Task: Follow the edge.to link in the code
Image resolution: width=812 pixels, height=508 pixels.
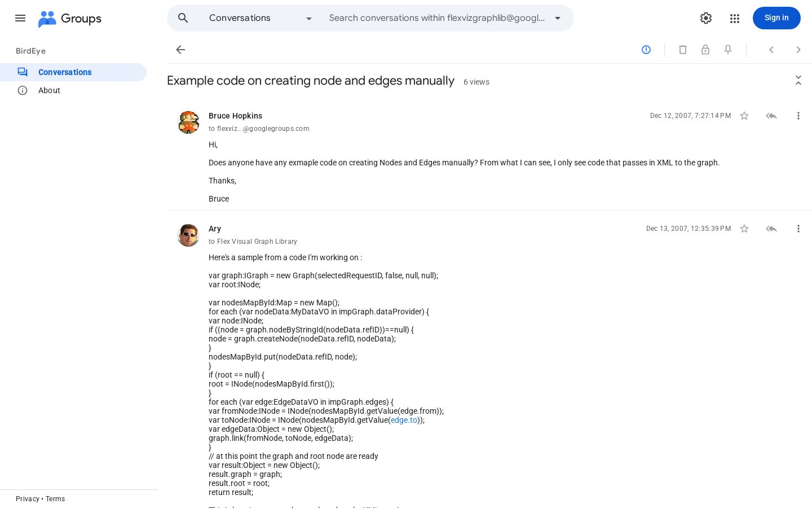Action: 404,420
